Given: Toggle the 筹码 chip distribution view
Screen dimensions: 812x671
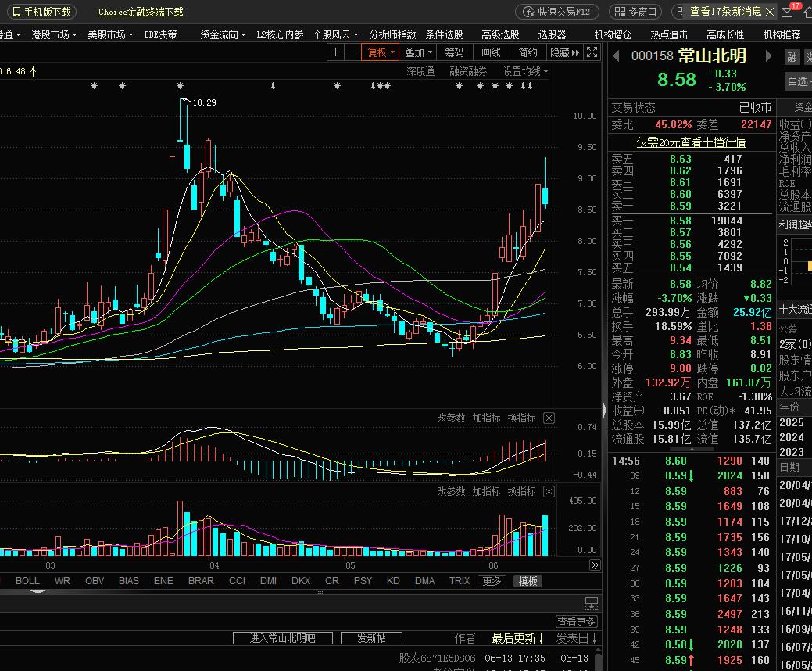Looking at the screenshot, I should click(454, 52).
